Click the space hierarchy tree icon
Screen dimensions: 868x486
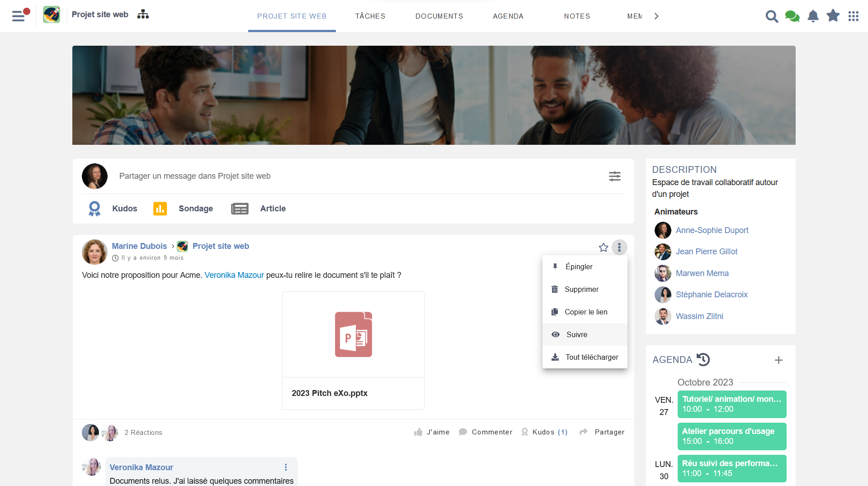point(143,14)
